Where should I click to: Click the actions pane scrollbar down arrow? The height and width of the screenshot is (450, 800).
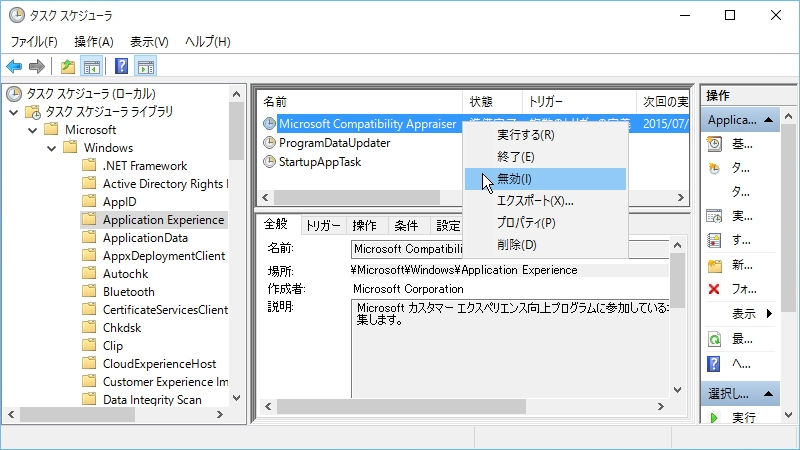[x=788, y=415]
